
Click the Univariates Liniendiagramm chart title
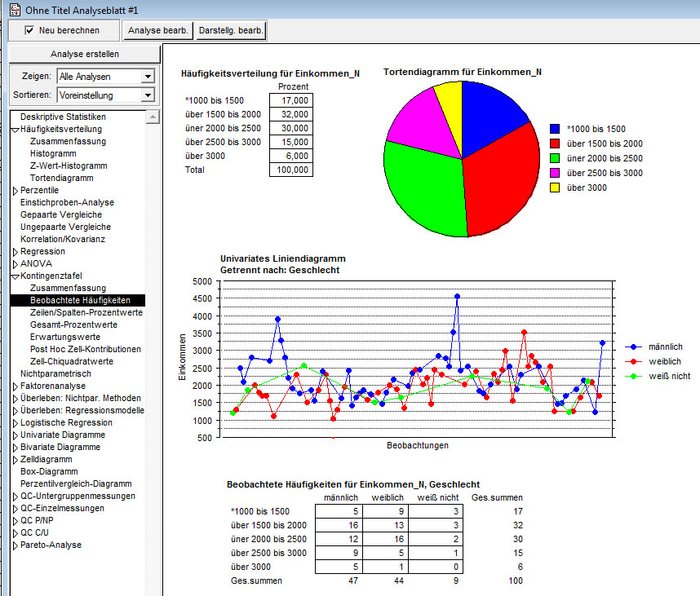(282, 258)
